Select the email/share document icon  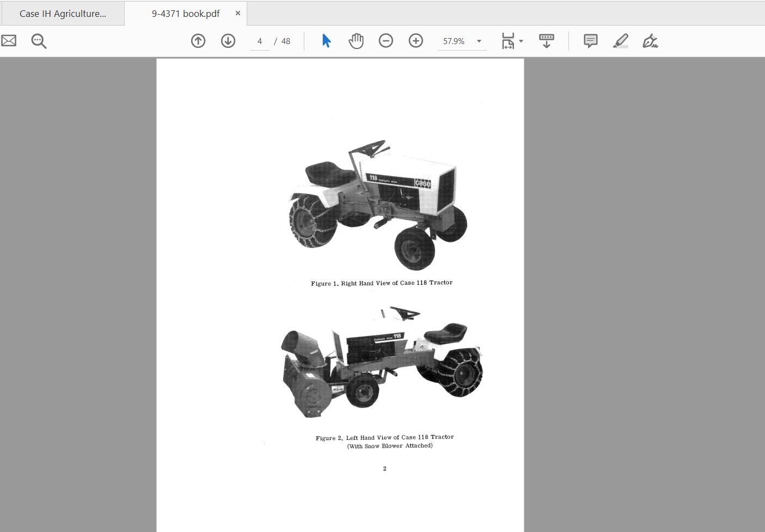click(x=8, y=40)
